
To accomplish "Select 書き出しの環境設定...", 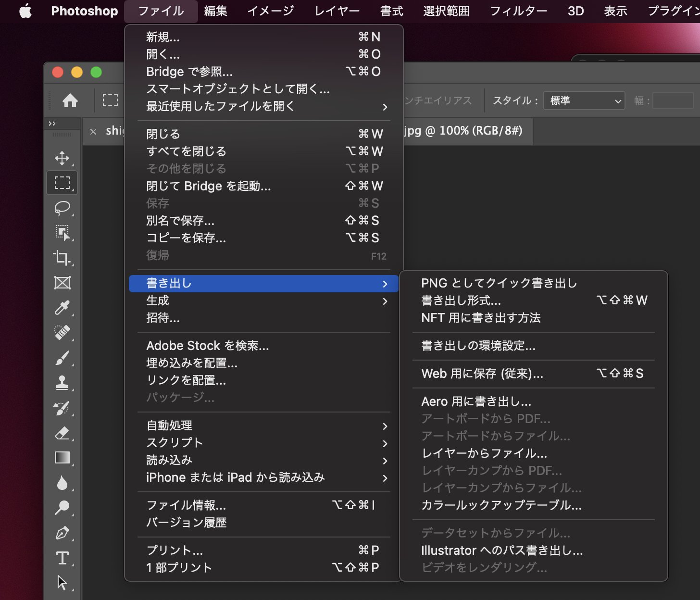I will pos(534,346).
